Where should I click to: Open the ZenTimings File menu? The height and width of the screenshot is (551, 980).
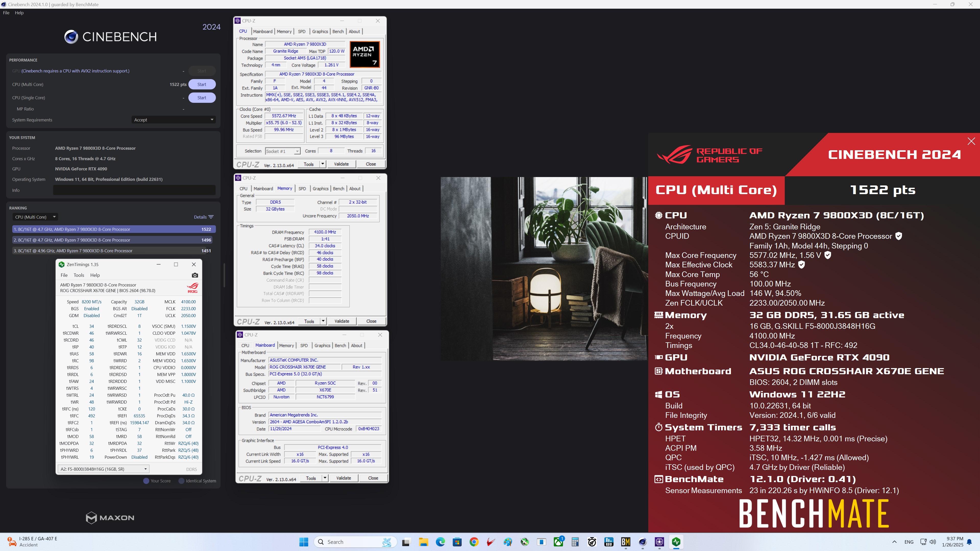click(x=64, y=275)
